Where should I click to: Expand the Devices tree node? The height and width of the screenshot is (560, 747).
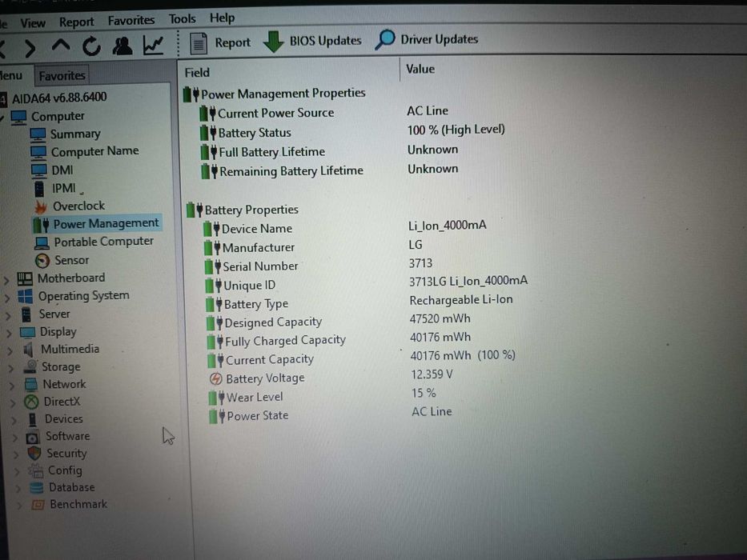click(14, 420)
